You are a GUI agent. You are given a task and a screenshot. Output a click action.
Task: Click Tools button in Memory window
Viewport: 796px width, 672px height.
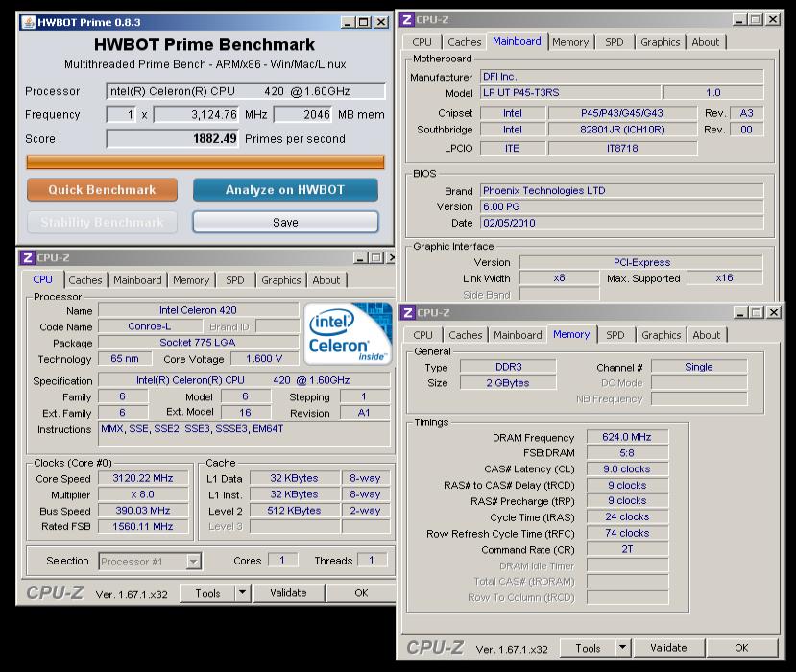588,648
